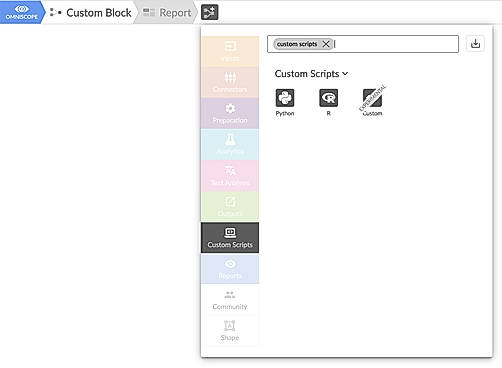
Task: Open the Text Analysis category
Action: tap(230, 175)
